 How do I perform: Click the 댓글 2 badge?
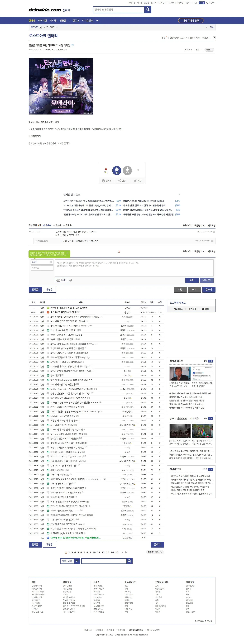[x=209, y=50]
